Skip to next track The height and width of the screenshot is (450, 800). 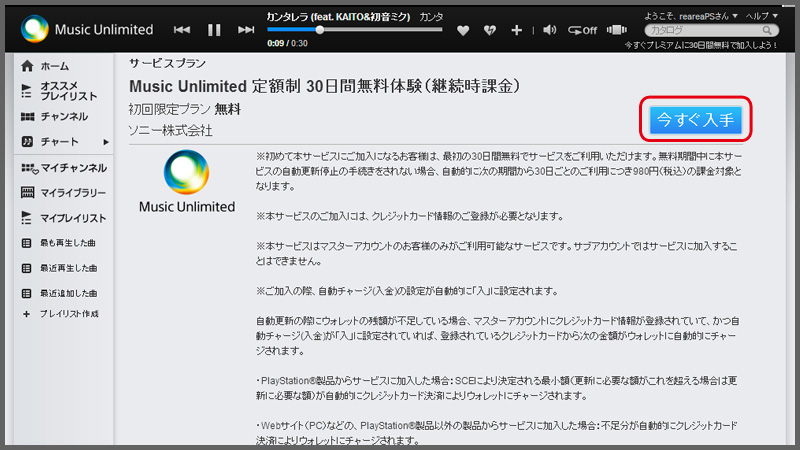point(246,30)
